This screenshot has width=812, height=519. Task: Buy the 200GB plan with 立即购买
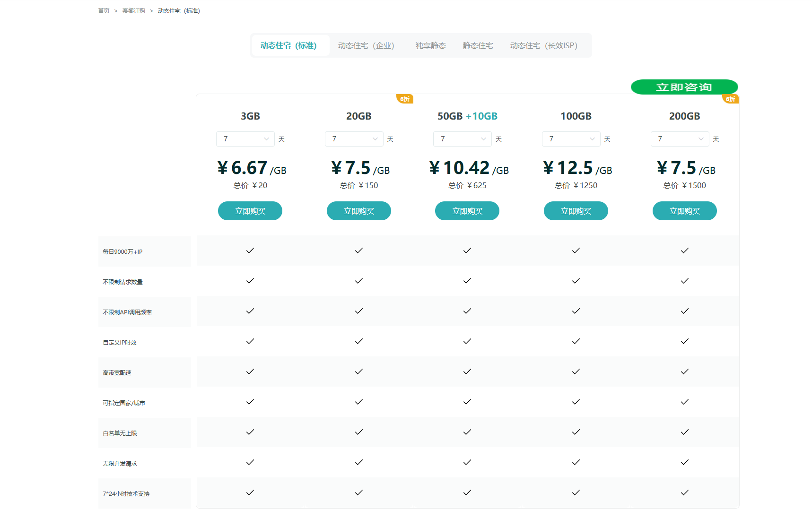pos(685,211)
